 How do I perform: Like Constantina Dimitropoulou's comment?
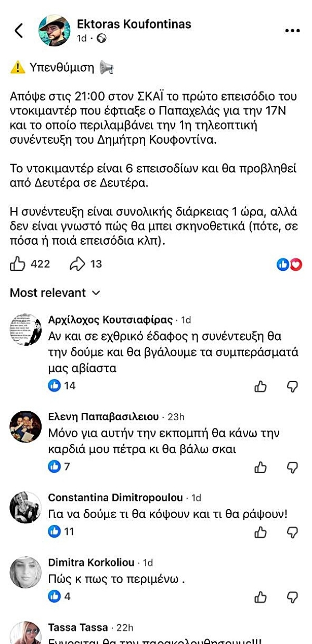pyautogui.click(x=261, y=532)
